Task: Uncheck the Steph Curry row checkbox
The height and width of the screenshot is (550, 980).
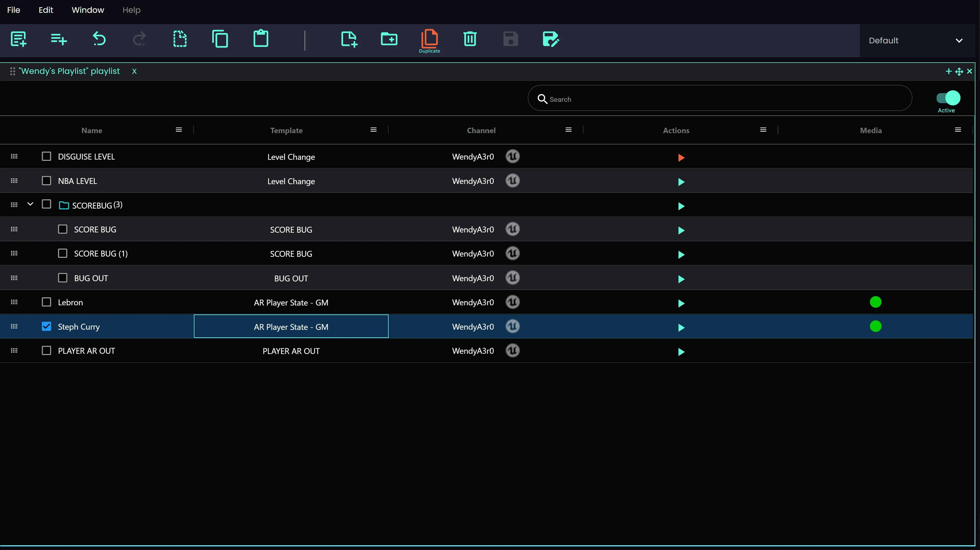Action: (x=46, y=326)
